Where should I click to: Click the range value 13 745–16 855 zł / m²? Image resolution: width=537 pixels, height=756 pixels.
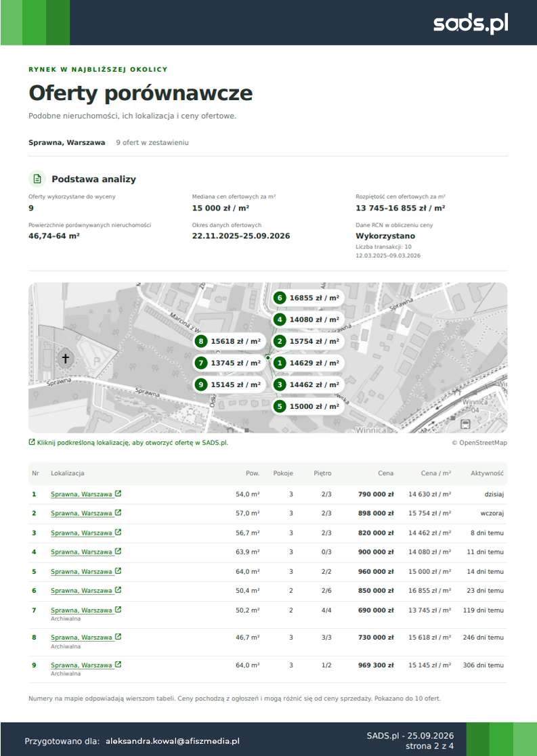pos(400,208)
